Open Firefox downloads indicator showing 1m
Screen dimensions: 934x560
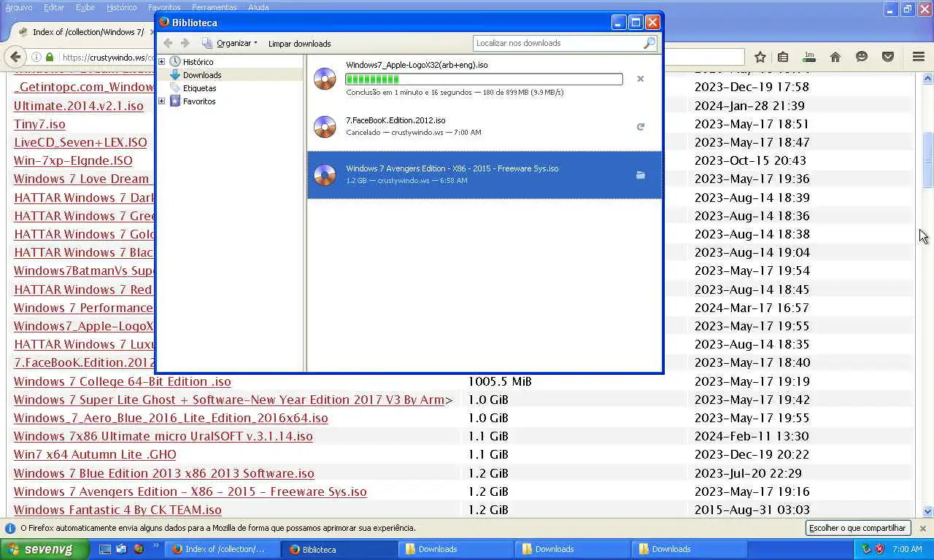[809, 57]
